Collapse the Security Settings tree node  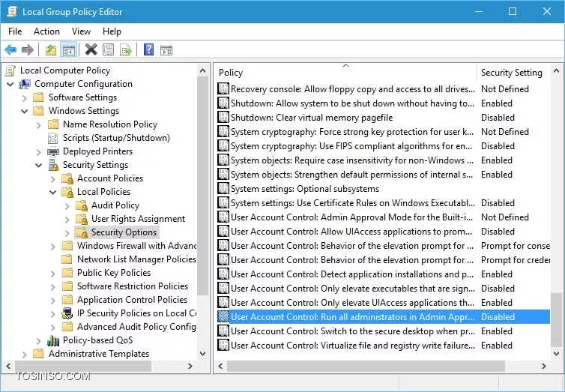click(x=38, y=166)
